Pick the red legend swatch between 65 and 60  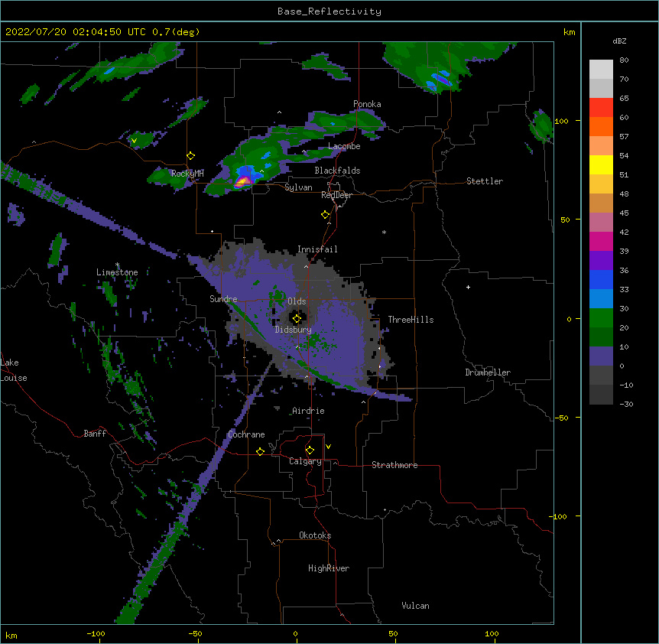click(601, 108)
